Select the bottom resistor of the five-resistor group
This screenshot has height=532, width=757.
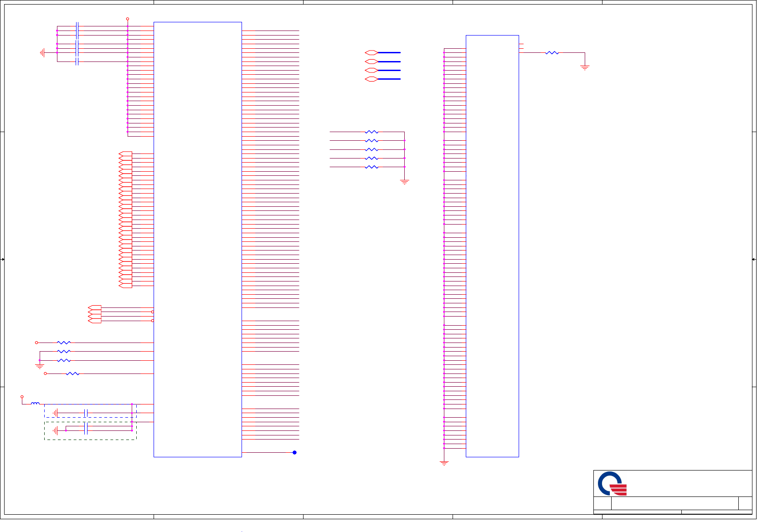371,167
